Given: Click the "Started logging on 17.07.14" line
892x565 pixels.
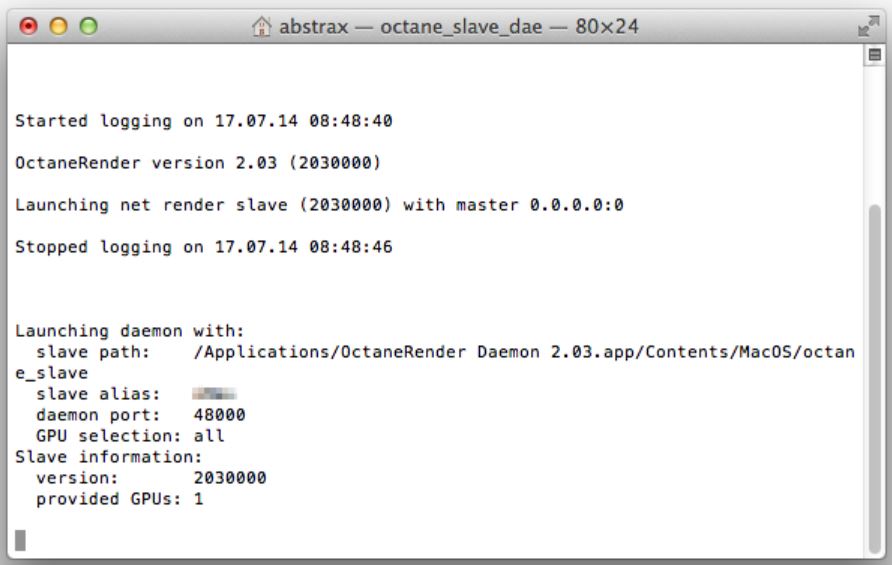Looking at the screenshot, I should 203,122.
